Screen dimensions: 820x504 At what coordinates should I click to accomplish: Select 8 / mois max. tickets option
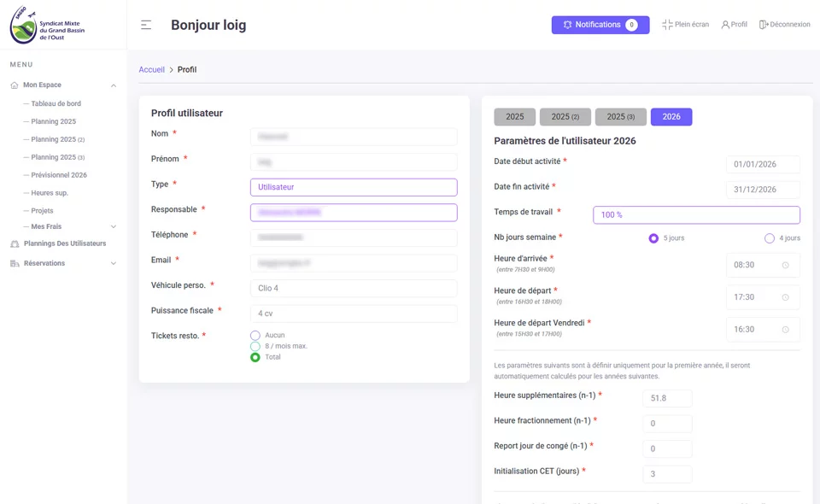(x=255, y=346)
